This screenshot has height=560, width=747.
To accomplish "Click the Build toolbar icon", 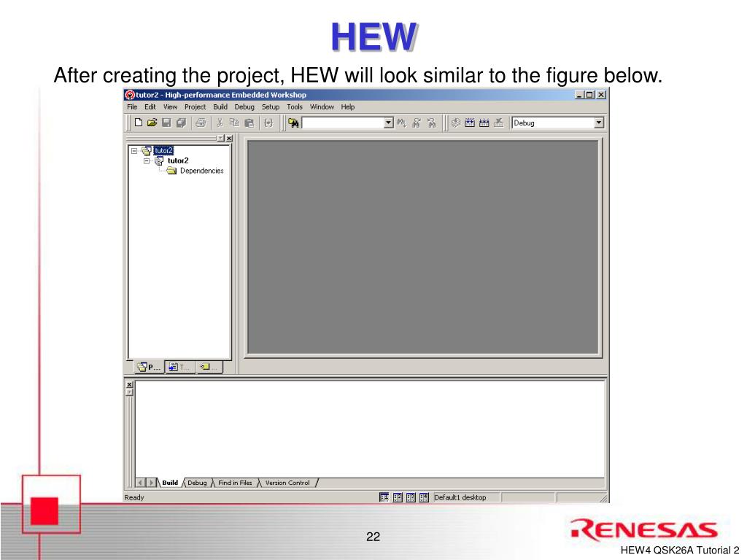I will tap(470, 122).
